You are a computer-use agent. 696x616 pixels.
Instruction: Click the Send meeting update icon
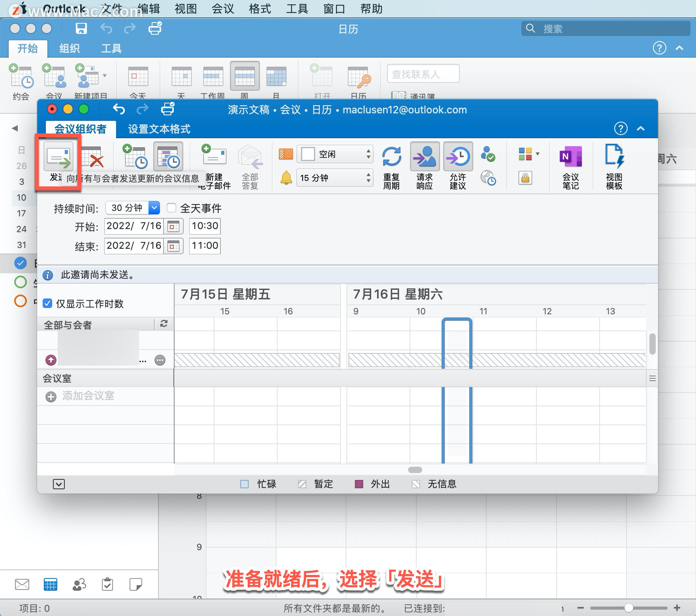[x=58, y=158]
